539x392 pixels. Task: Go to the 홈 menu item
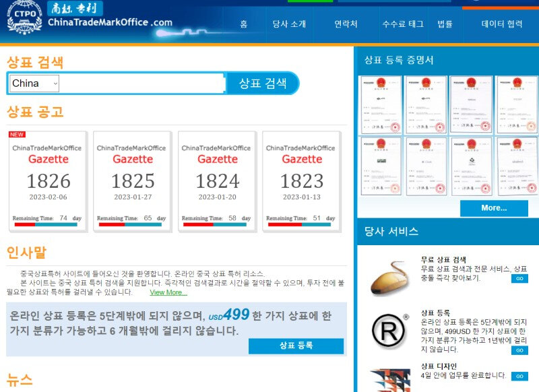(x=244, y=24)
